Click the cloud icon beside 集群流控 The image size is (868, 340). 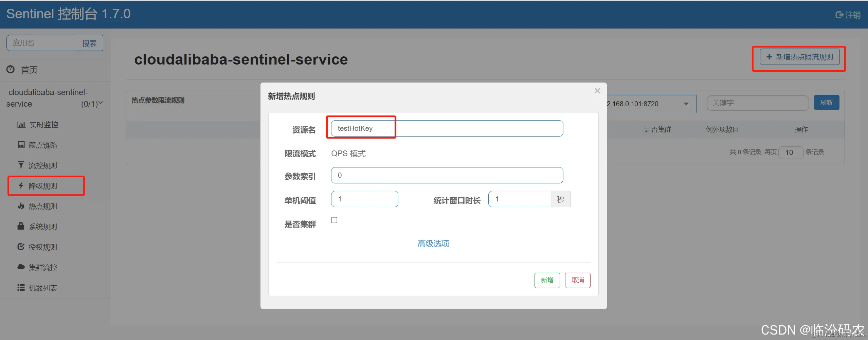click(21, 267)
